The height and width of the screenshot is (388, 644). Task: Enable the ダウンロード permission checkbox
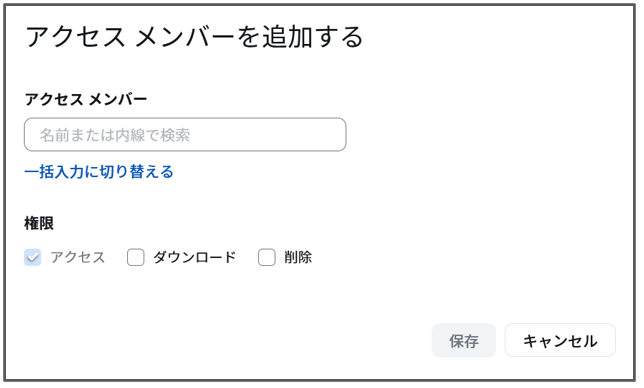point(136,257)
